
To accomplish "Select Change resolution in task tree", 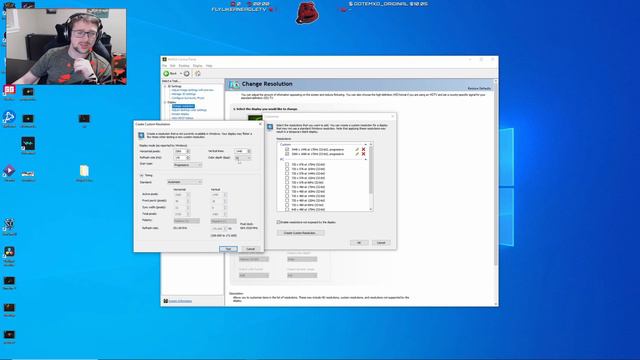I will pyautogui.click(x=183, y=106).
